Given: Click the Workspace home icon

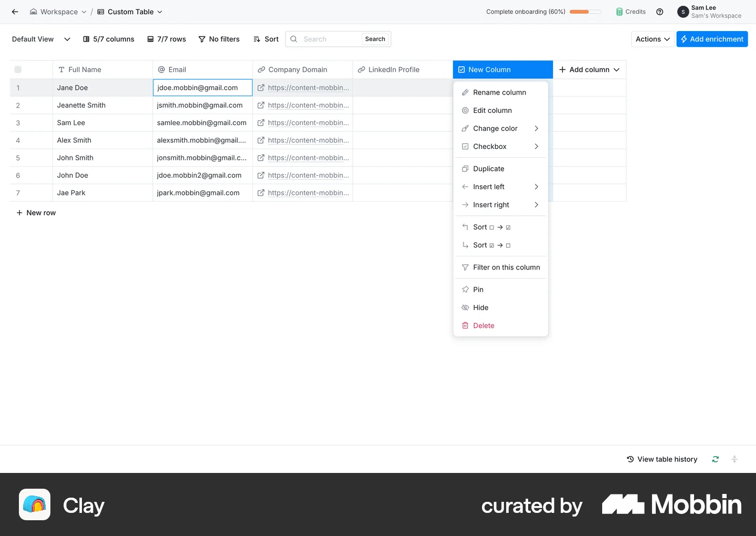Looking at the screenshot, I should click(34, 12).
